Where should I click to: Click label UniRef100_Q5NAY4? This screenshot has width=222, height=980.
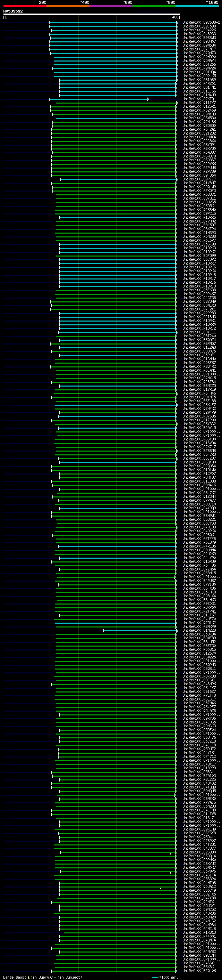199,60
